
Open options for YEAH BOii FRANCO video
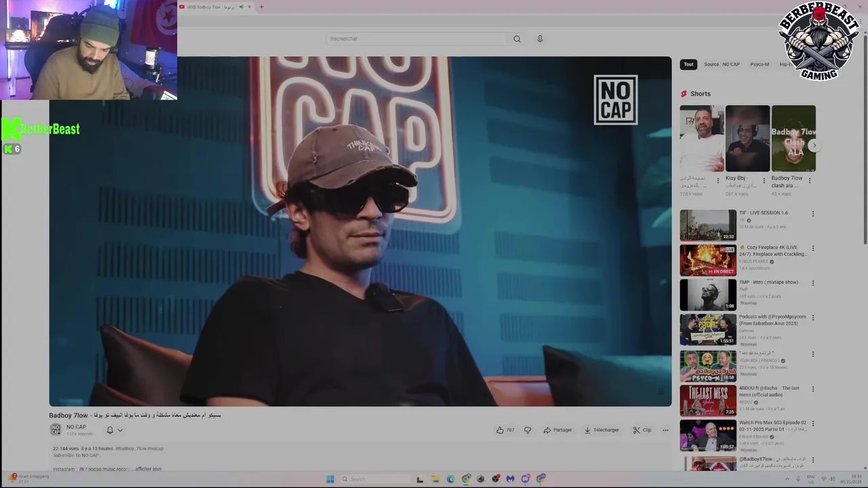[813, 354]
